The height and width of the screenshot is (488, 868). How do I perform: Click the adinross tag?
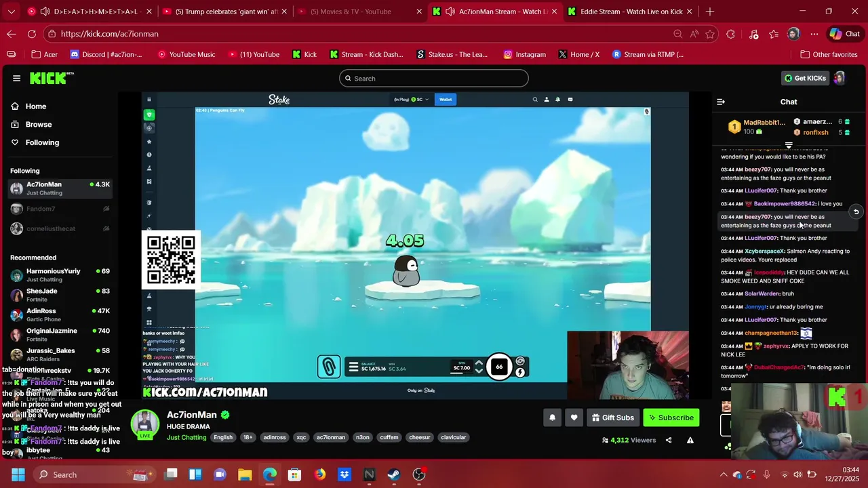[x=275, y=437]
